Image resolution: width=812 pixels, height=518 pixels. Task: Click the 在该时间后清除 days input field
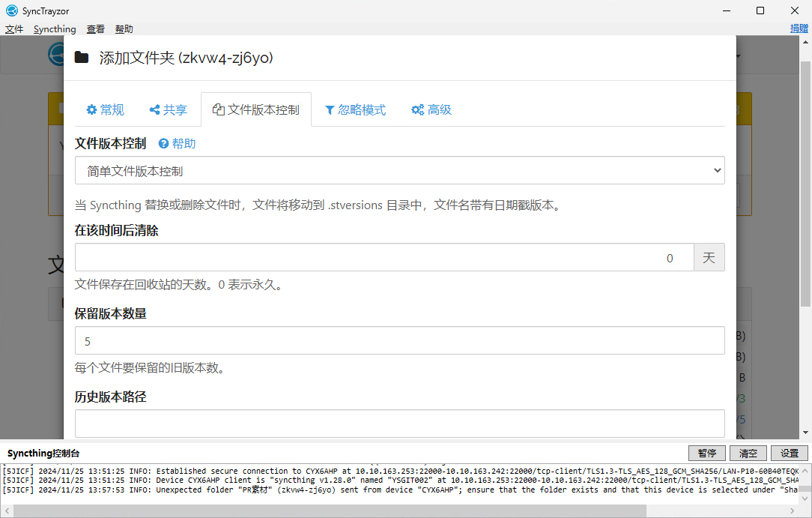[x=384, y=257]
